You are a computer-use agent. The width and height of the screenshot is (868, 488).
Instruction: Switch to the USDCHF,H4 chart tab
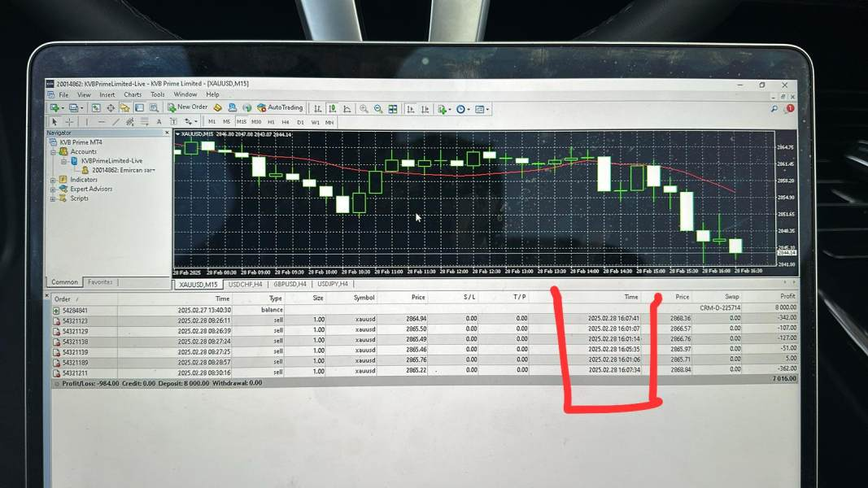pyautogui.click(x=245, y=284)
